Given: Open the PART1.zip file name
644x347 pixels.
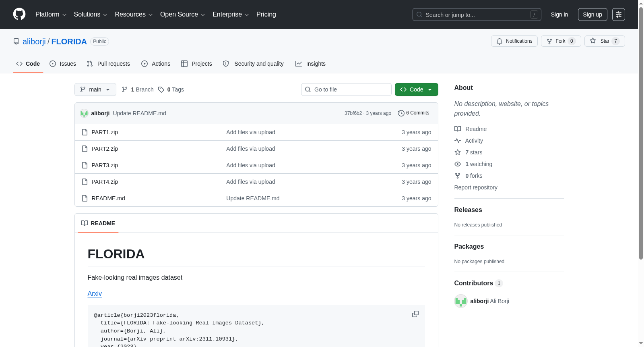Looking at the screenshot, I should (x=105, y=132).
